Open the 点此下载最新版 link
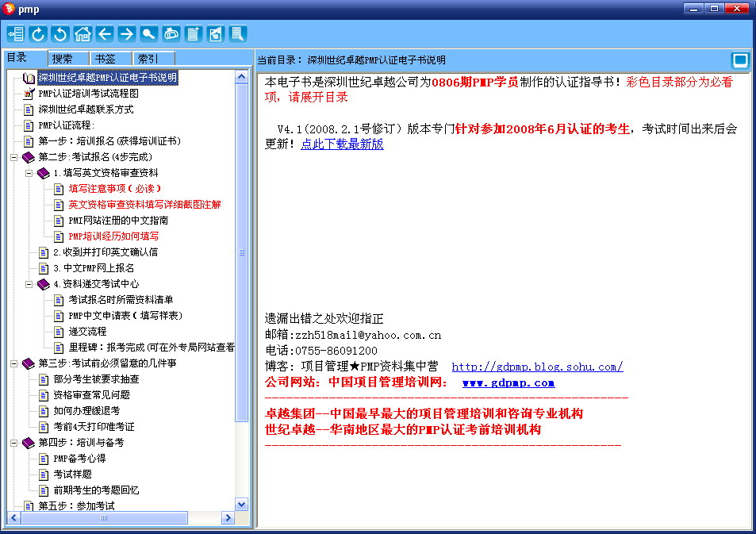This screenshot has width=756, height=534. click(x=343, y=144)
